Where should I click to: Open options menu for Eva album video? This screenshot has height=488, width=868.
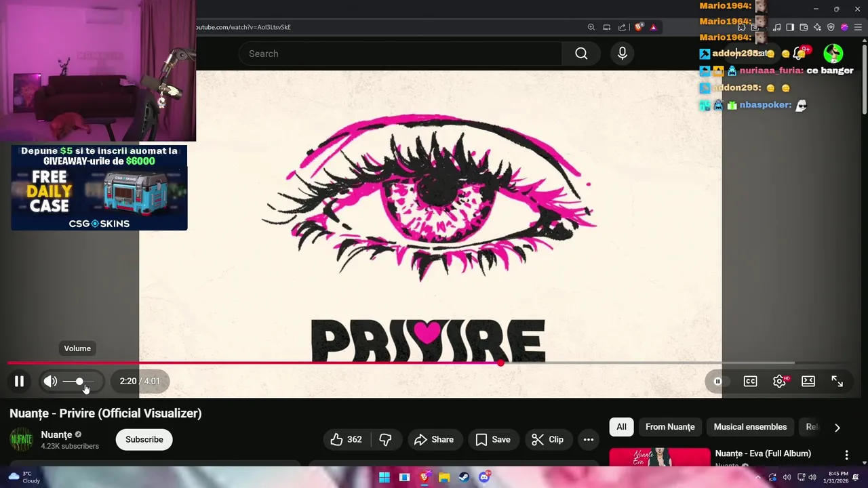pyautogui.click(x=846, y=455)
